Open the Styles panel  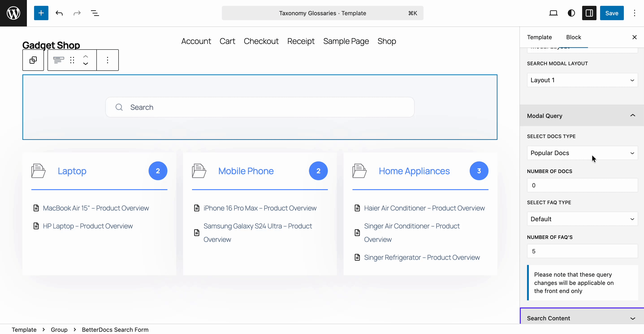coord(571,13)
